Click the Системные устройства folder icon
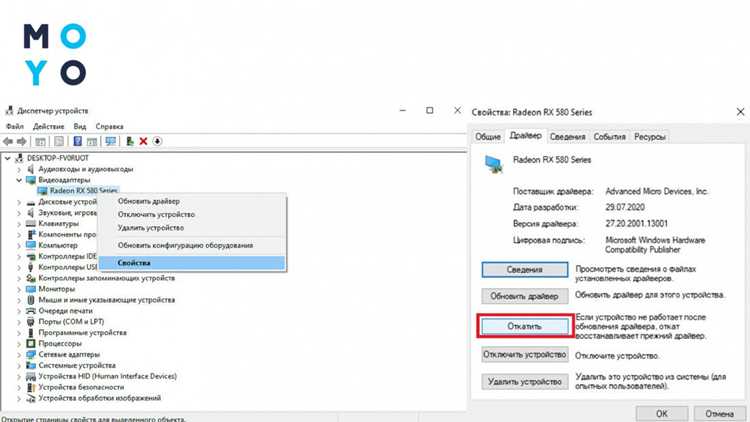The width and height of the screenshot is (750, 422). click(31, 366)
